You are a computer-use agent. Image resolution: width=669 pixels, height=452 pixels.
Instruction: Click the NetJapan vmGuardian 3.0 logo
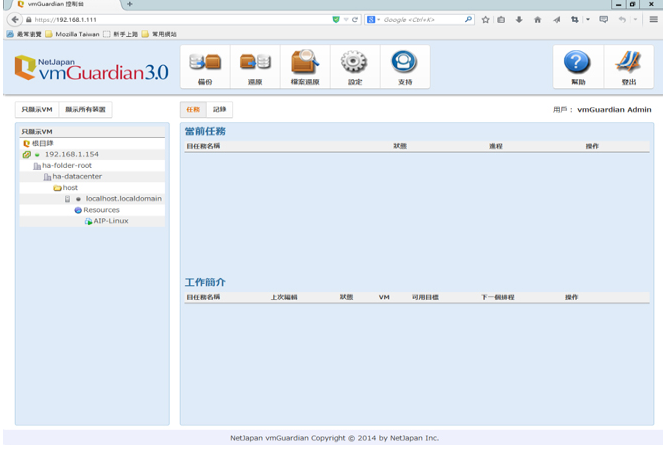pos(91,68)
